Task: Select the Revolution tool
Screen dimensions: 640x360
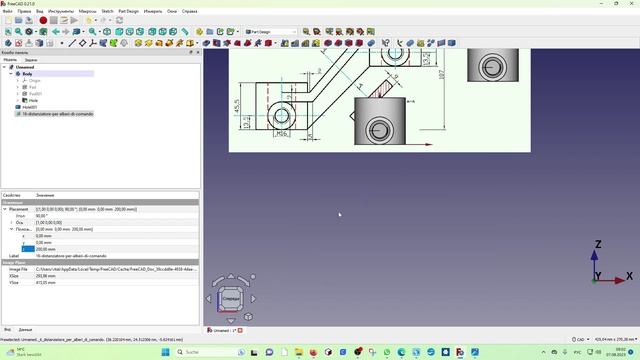Action: click(x=149, y=43)
